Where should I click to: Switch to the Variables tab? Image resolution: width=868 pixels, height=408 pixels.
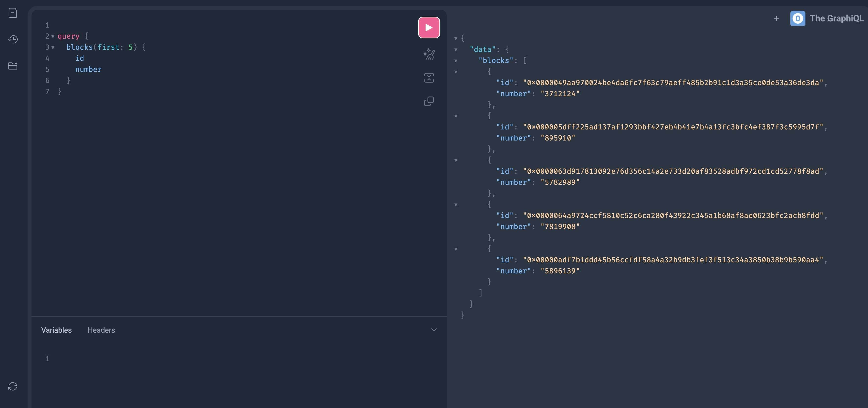coord(56,330)
